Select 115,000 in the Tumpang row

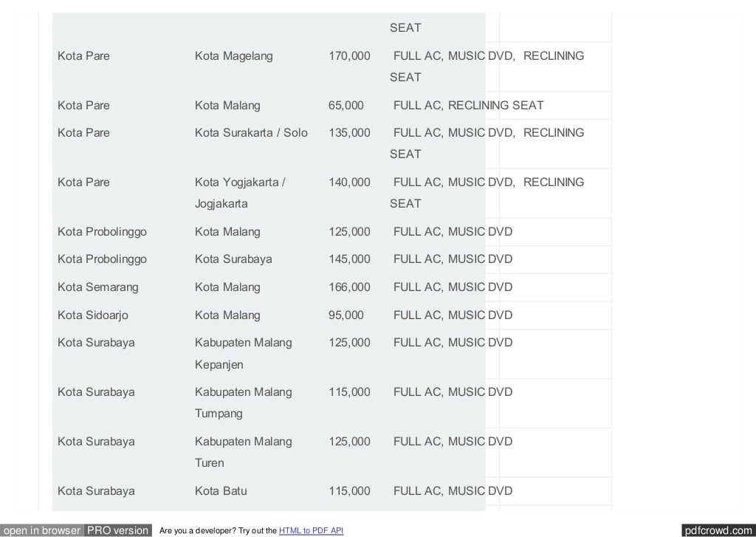pyautogui.click(x=349, y=392)
